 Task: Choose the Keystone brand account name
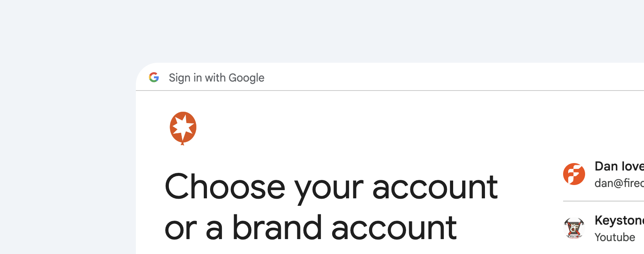tap(619, 220)
